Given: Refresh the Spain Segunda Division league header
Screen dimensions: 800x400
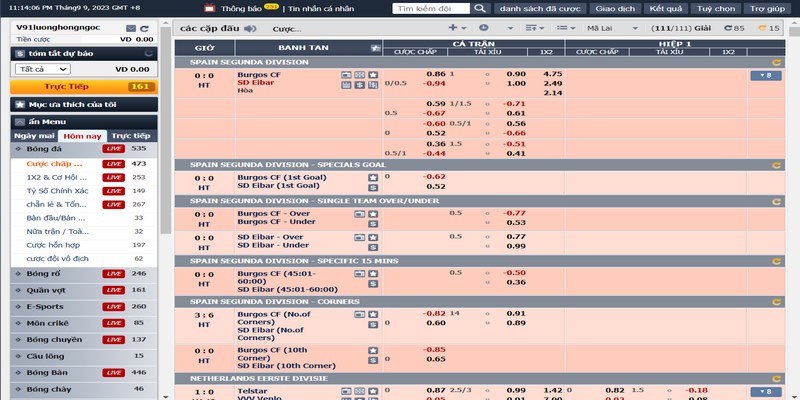Looking at the screenshot, I should click(777, 62).
